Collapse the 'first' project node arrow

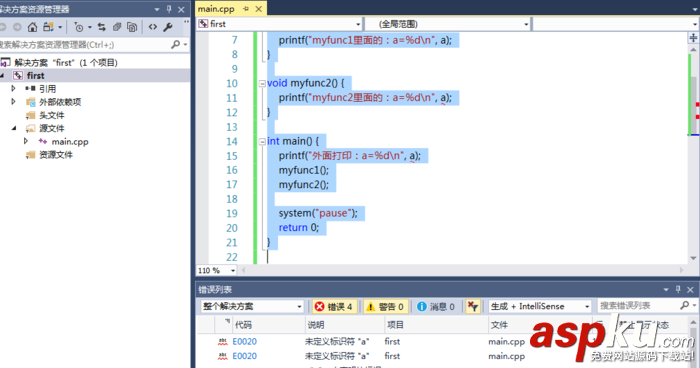(2, 75)
